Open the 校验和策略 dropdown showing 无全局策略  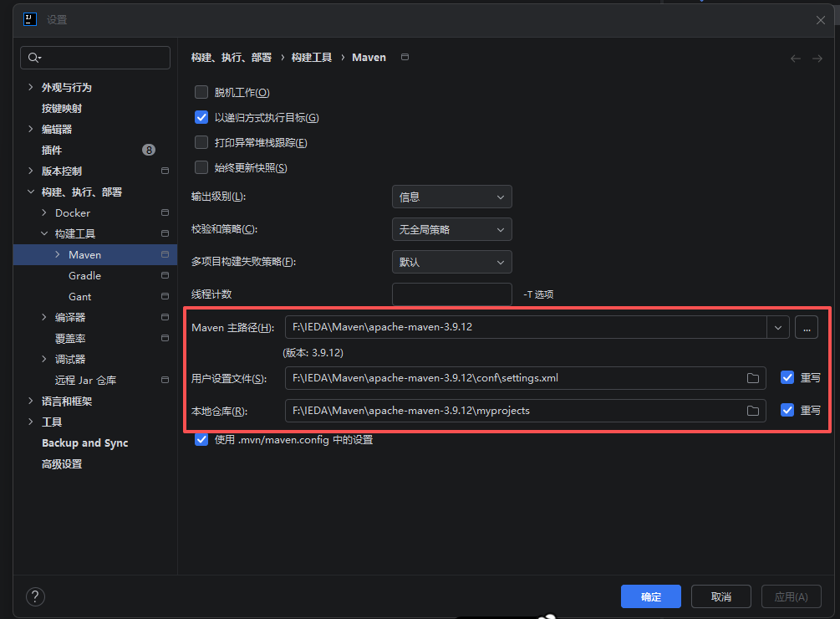point(451,229)
